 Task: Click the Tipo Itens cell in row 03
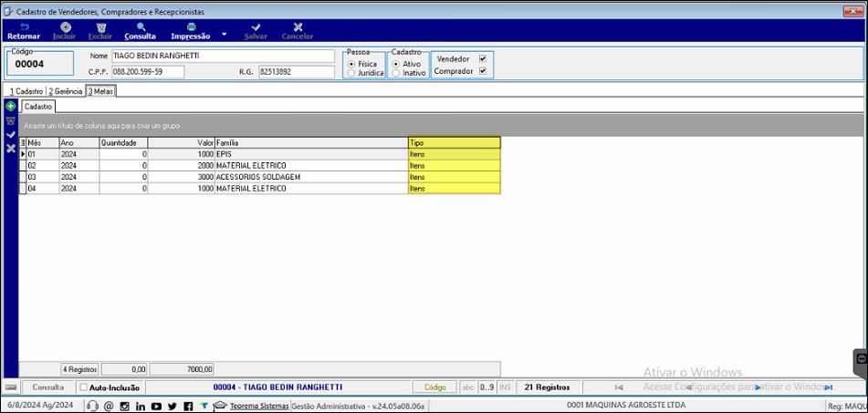point(455,177)
